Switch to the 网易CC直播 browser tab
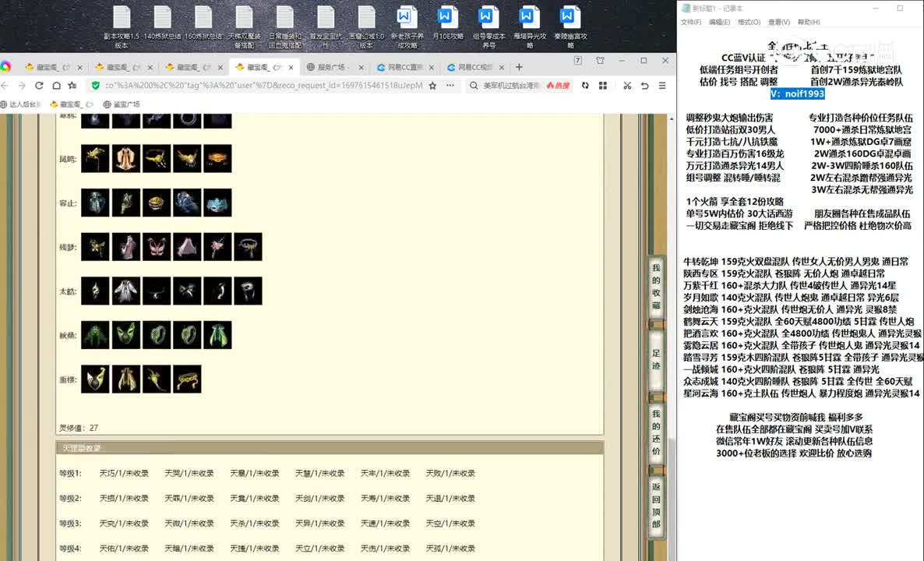Viewport: 924px width, 561px height. (405, 67)
